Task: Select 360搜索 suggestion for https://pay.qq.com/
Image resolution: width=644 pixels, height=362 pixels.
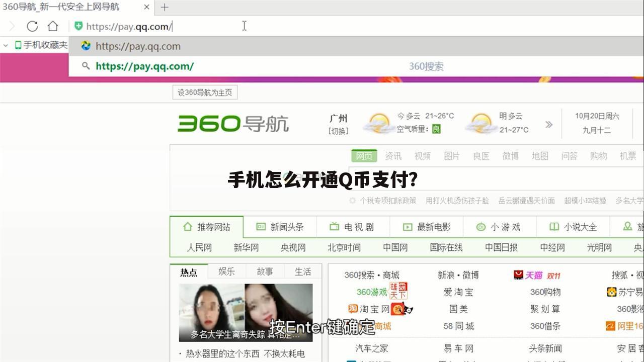Action: point(356,66)
